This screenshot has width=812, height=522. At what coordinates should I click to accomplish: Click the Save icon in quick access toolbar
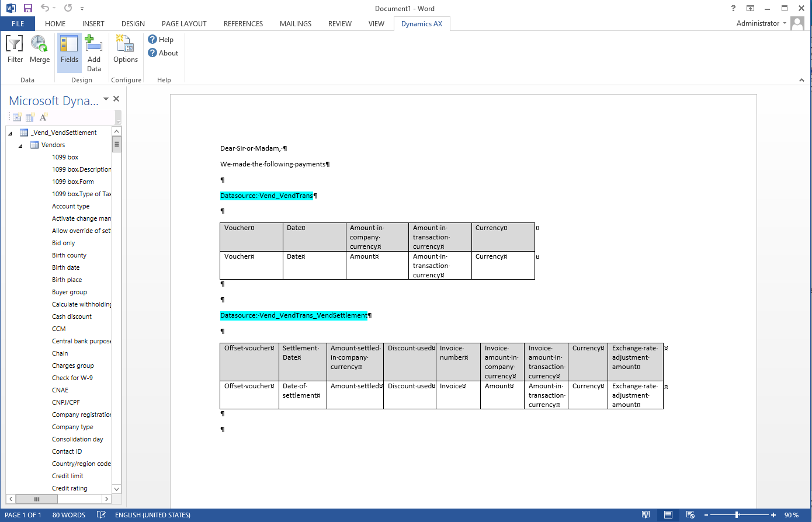click(x=27, y=8)
